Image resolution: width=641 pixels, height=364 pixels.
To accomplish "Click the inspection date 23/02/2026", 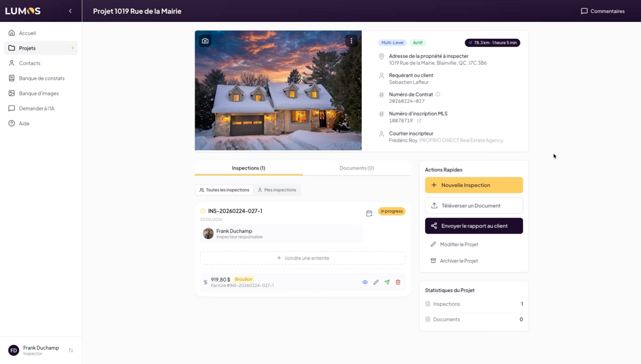I will 211,220.
